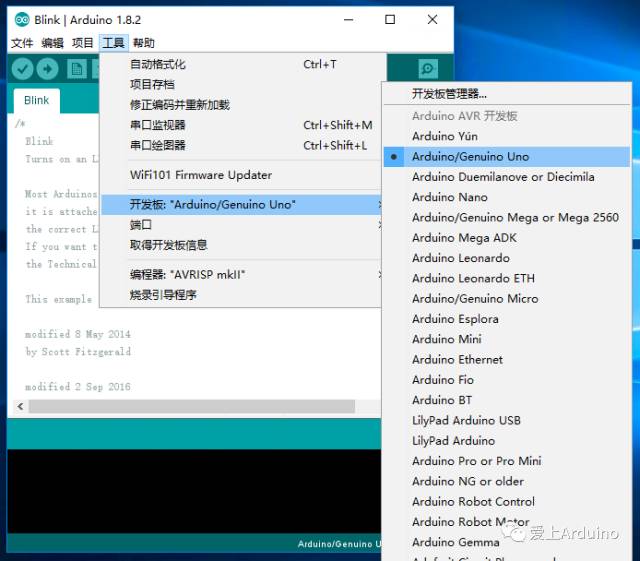Screen dimensions: 640x561
Task: Select Arduino Fio board
Action: 507,380
